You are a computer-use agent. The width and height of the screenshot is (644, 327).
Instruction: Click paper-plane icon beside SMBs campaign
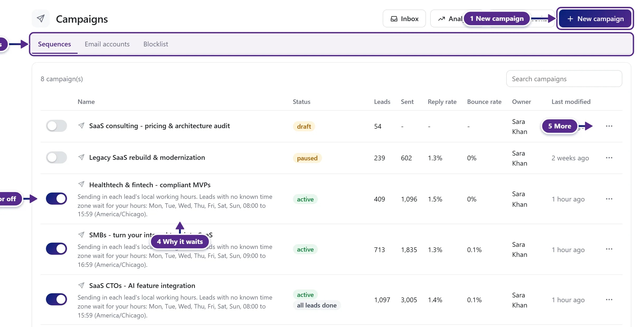[81, 234]
